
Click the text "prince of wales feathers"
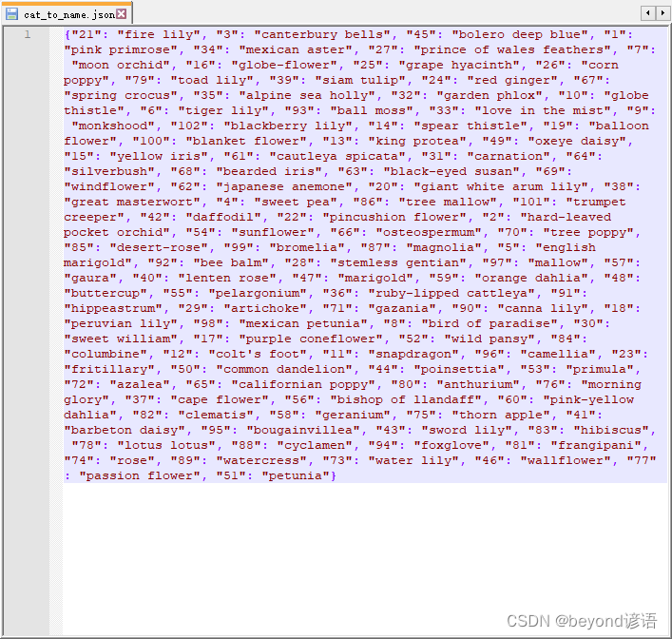[512, 49]
